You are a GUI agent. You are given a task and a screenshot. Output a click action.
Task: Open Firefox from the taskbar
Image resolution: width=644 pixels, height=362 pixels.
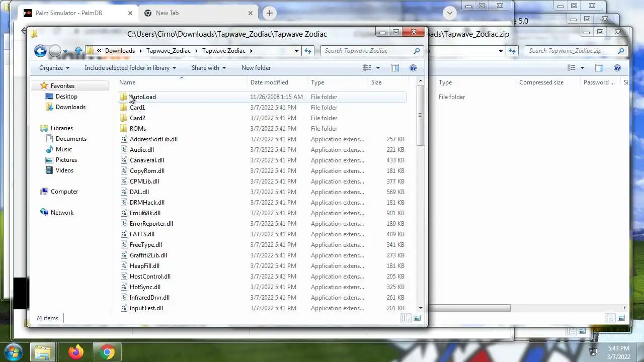pyautogui.click(x=76, y=352)
